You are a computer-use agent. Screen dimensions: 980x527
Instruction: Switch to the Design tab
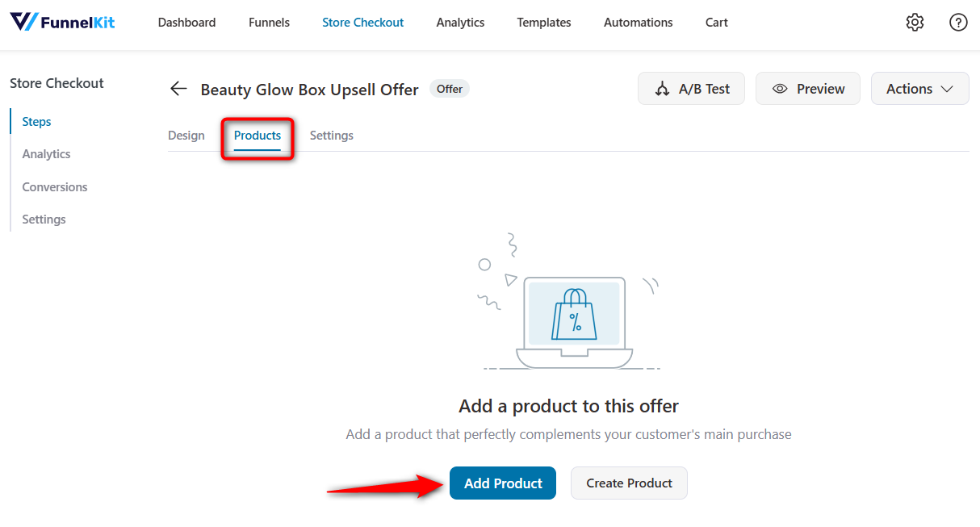186,135
